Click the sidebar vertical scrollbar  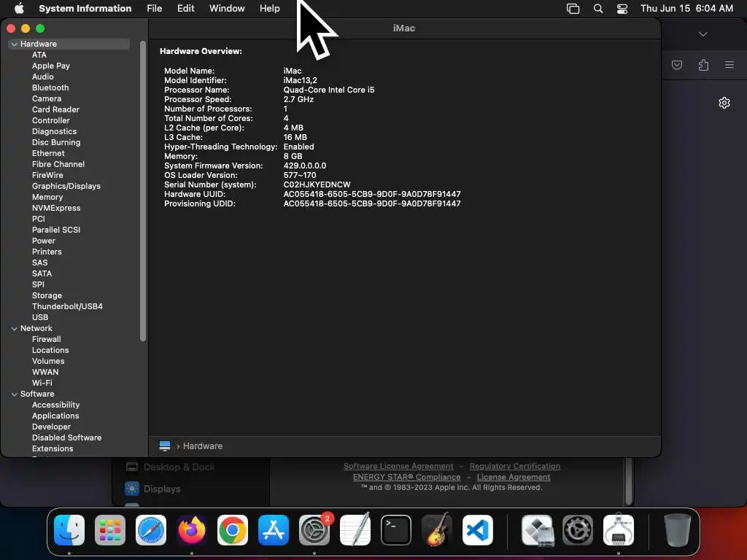pyautogui.click(x=143, y=190)
